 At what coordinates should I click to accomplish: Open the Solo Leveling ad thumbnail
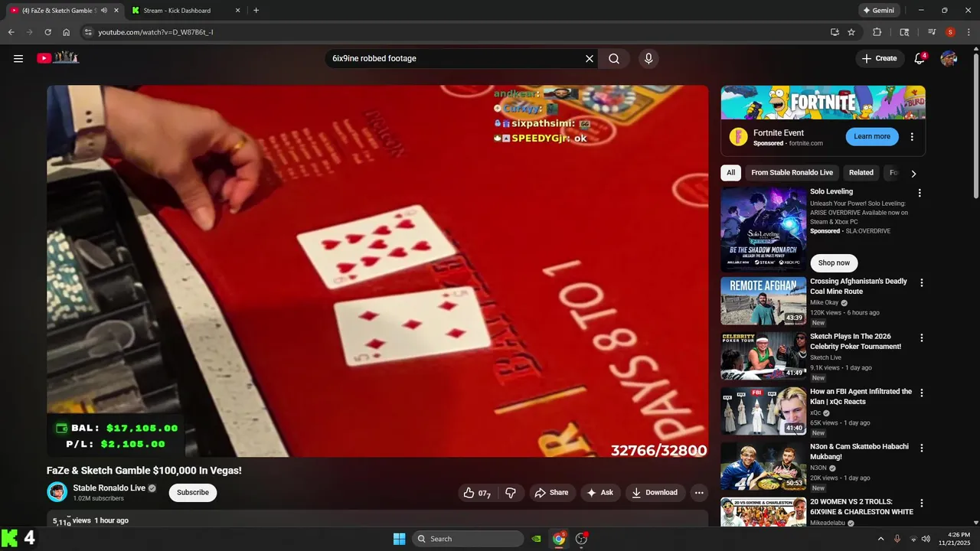(x=763, y=230)
